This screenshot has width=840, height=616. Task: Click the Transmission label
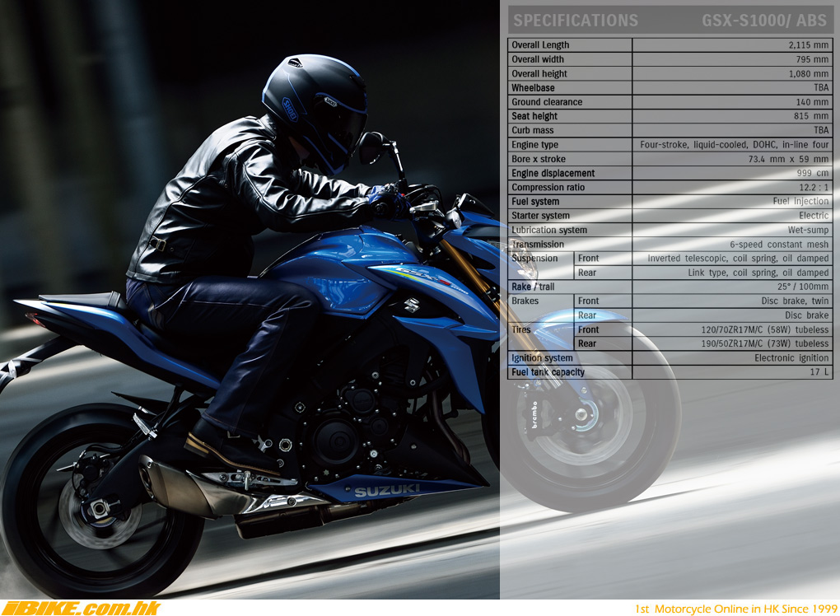tap(537, 245)
